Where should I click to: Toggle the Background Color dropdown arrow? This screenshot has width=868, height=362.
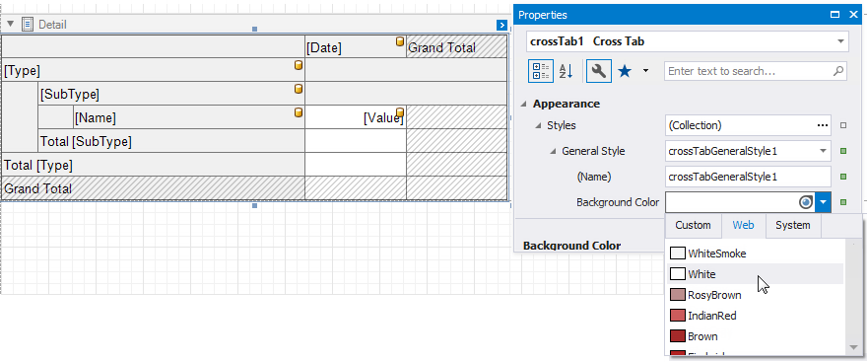coord(823,202)
